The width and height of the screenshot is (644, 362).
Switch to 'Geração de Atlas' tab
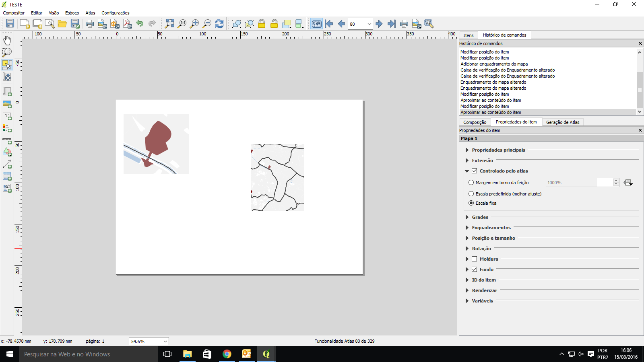(x=563, y=122)
